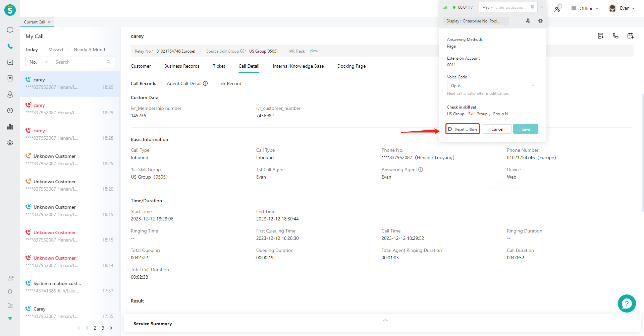Collapse the softphone panel with up chevron
Screen dimensions: 644x336
[x=541, y=7]
